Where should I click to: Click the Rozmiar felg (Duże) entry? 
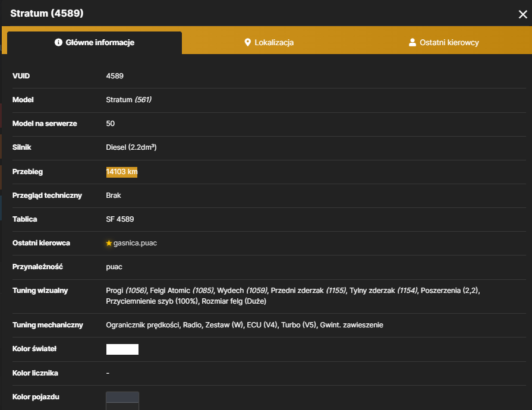tap(234, 301)
